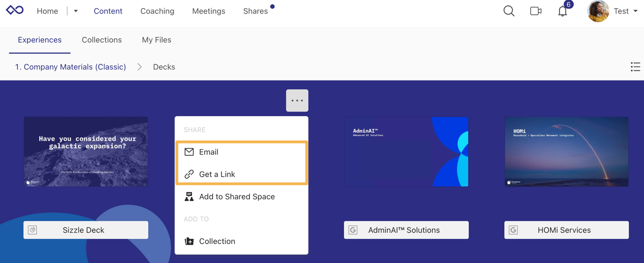Click the folder-plus Collection icon
644x263 pixels.
click(189, 241)
